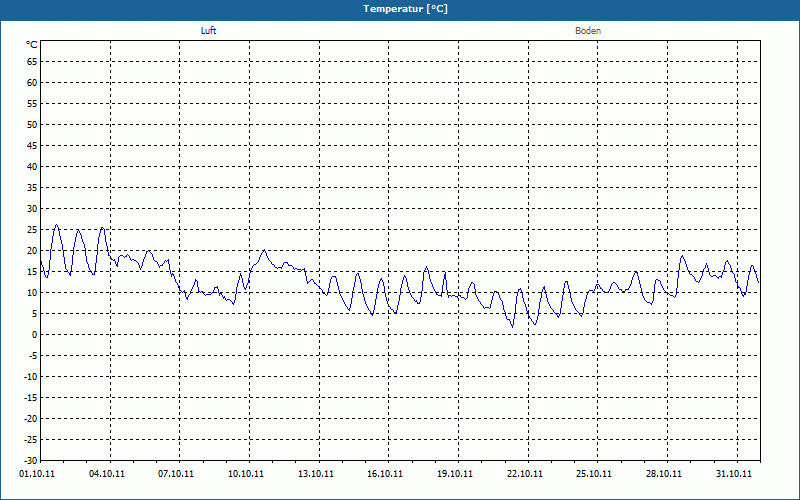
Task: Click the 28.10.11 date label
Action: 664,473
